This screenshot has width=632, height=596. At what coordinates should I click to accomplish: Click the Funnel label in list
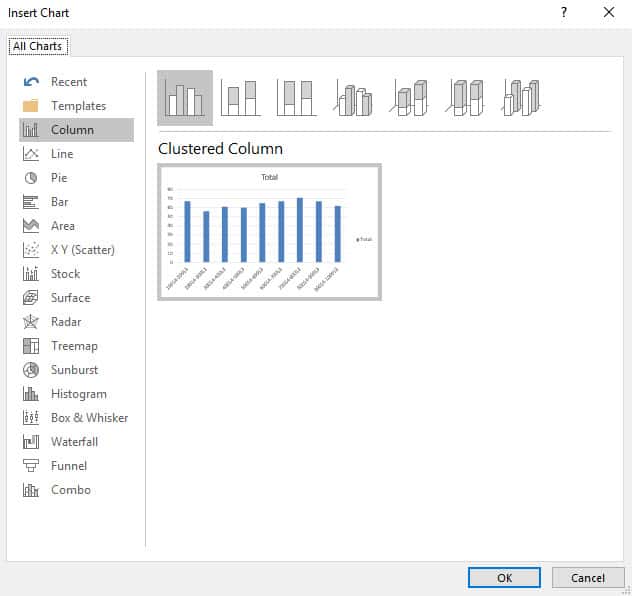click(69, 466)
